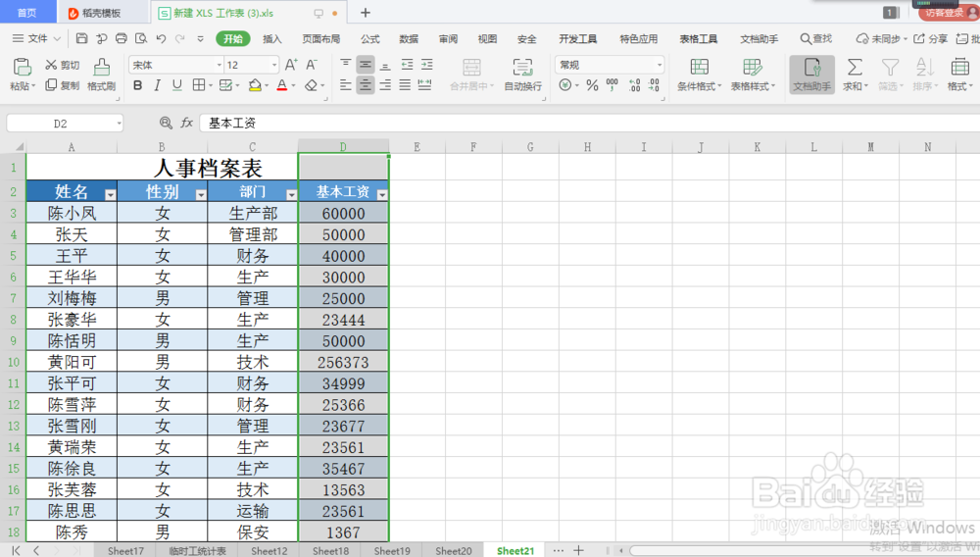The height and width of the screenshot is (557, 980).
Task: Switch to the 公式 ribbon tab
Action: click(370, 39)
